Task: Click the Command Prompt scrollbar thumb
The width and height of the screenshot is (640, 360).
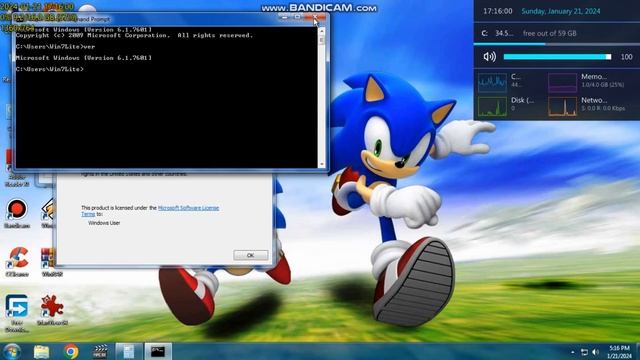Action: 322,40
